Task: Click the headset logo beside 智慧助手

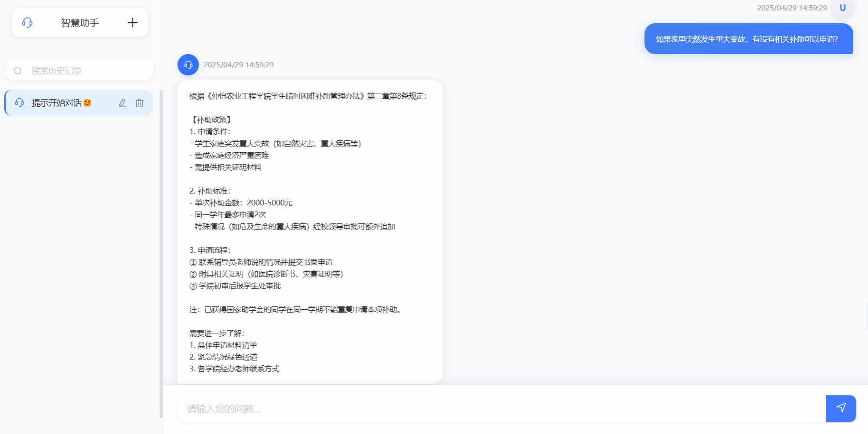Action: 28,22
